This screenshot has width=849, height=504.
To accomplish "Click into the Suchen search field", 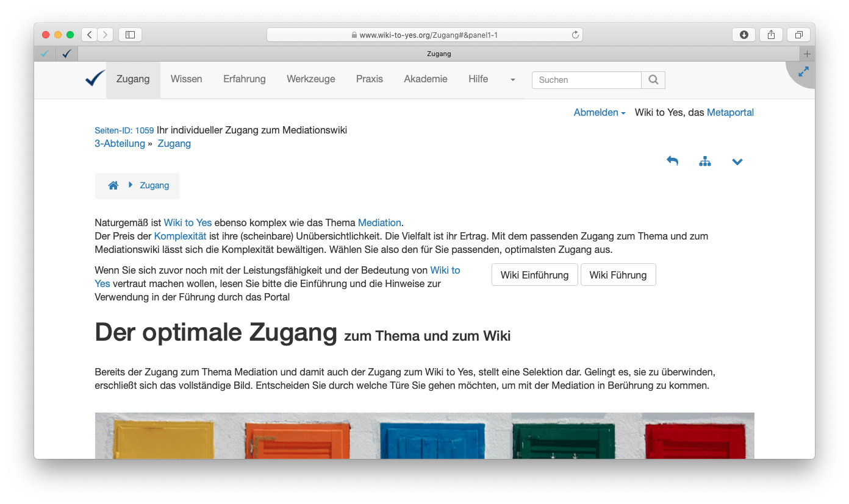I will point(586,80).
